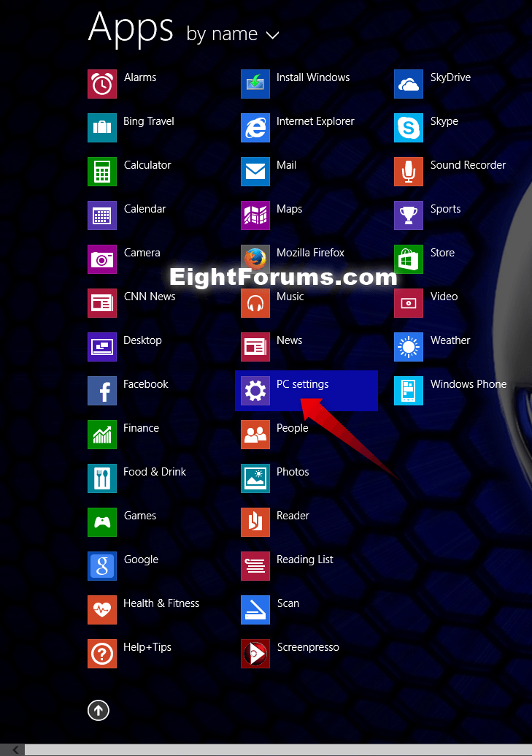Launch the Music headphones icon
Viewport: 532px width, 756px height.
pyautogui.click(x=255, y=303)
